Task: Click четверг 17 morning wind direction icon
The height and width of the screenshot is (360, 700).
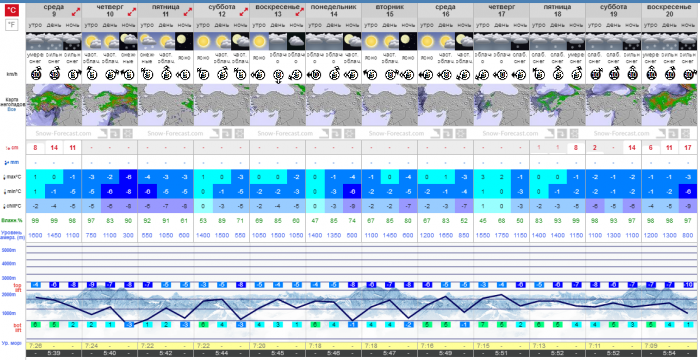Action: 482,75
